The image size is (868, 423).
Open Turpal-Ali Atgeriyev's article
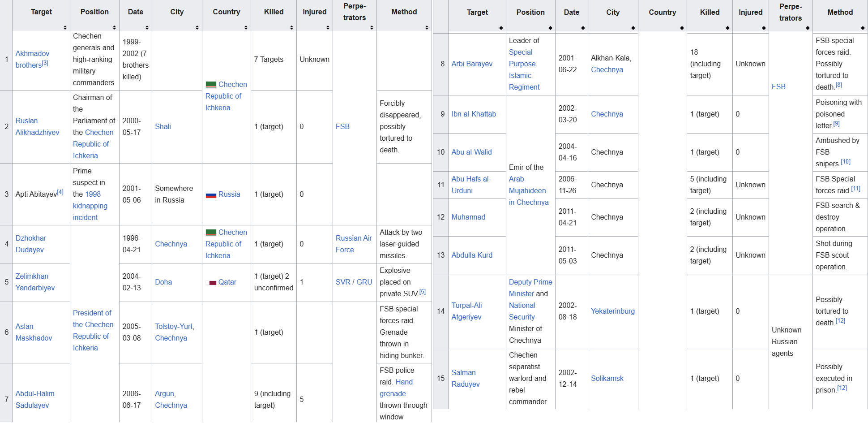(x=466, y=311)
